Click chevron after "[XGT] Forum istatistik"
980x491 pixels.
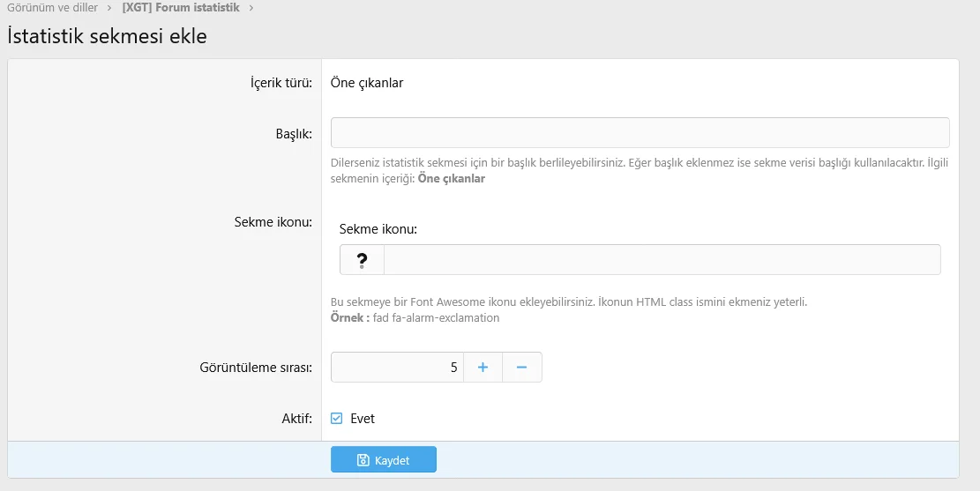tap(251, 8)
